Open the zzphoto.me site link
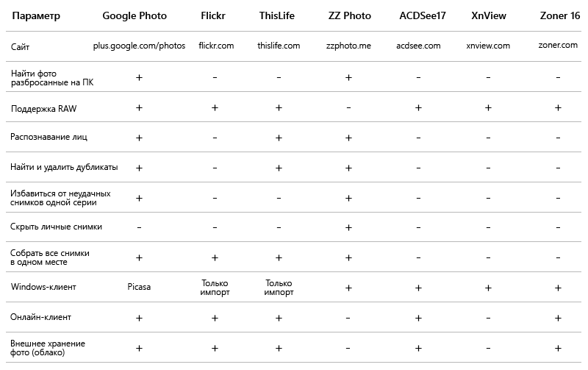Image resolution: width=588 pixels, height=370 pixels. 348,46
